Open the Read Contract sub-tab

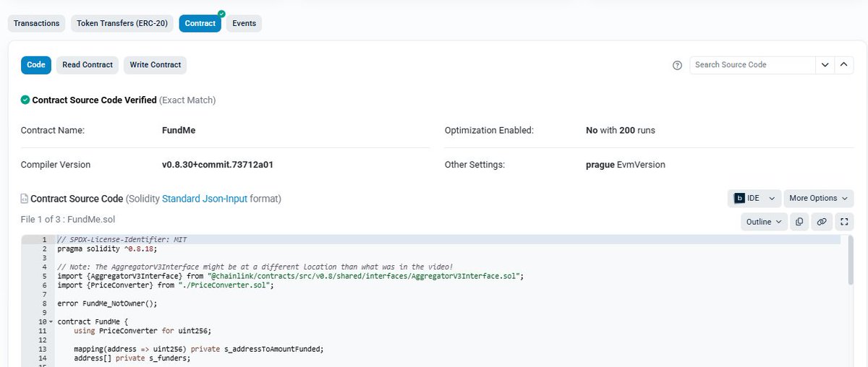pos(88,65)
